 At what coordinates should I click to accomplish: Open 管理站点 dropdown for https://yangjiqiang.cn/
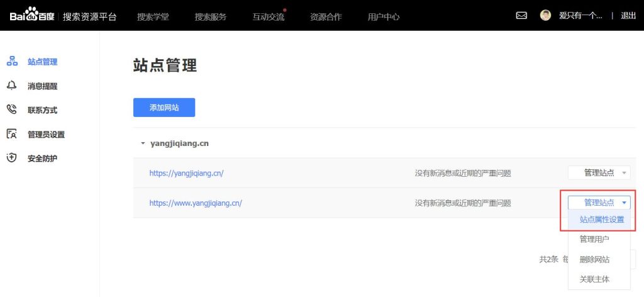point(599,172)
